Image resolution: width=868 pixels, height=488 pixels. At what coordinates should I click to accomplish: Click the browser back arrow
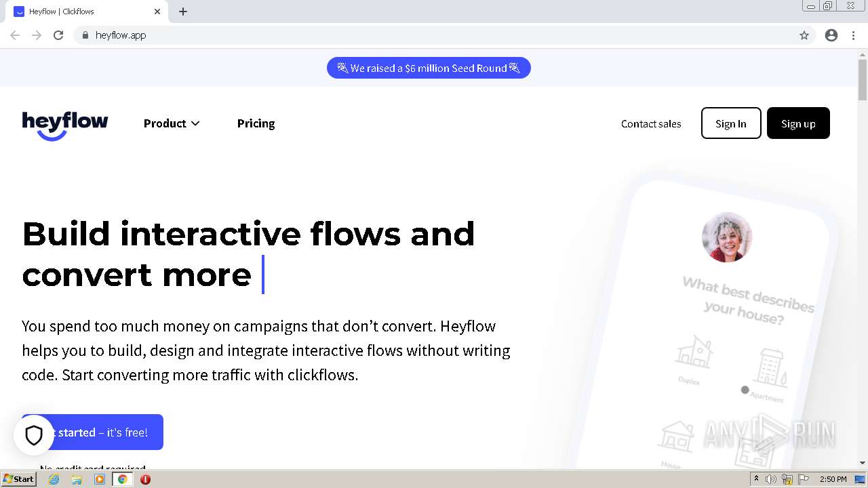coord(15,35)
